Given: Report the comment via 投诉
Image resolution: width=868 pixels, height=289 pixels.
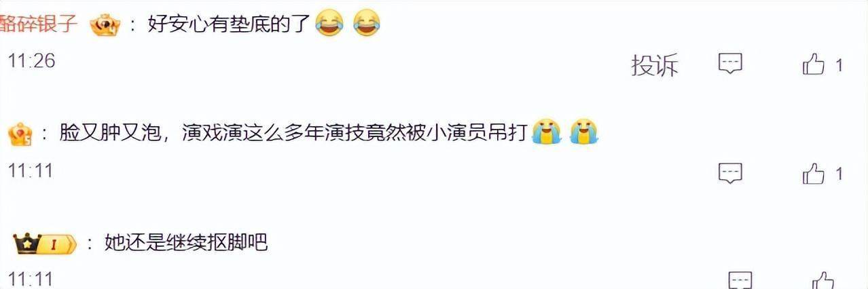Looking at the screenshot, I should pos(655,65).
